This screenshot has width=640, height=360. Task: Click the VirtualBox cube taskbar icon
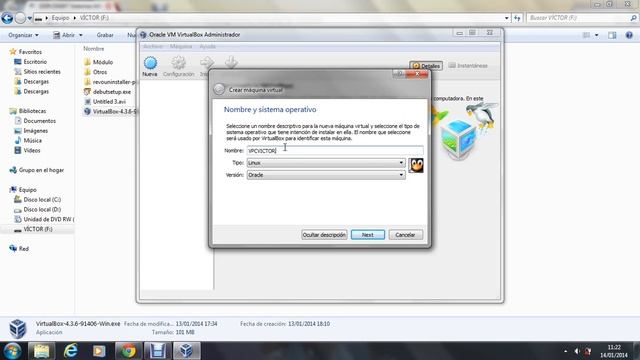coord(186,351)
